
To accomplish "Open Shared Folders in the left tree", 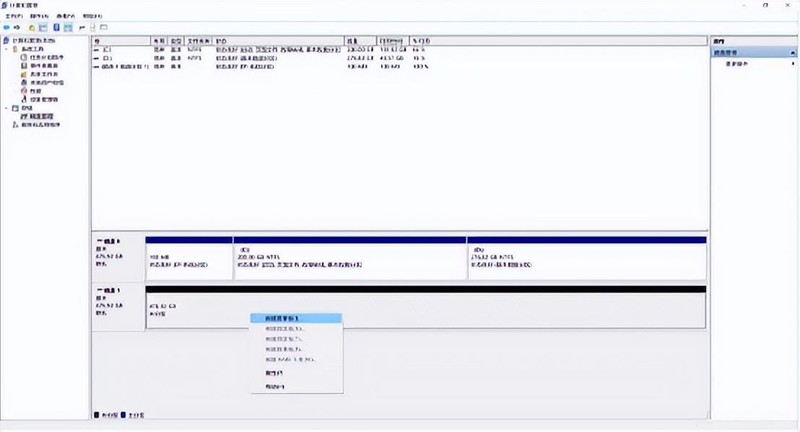I will pos(44,74).
